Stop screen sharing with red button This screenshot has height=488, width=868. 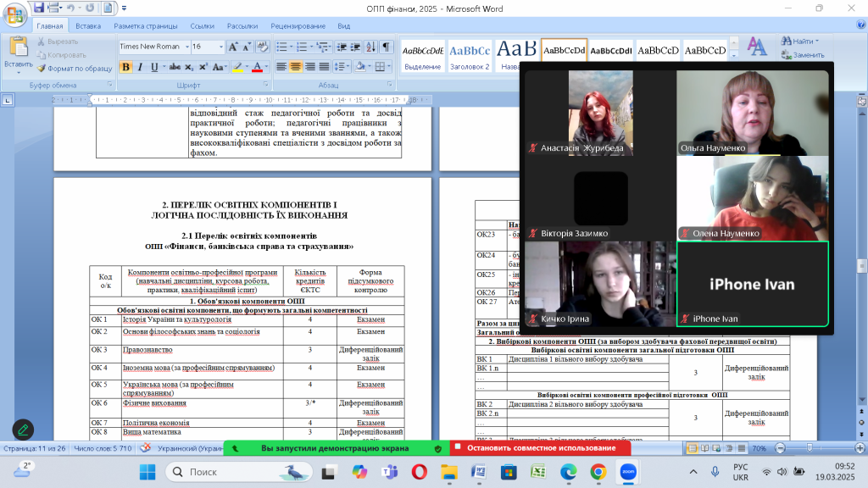[x=541, y=448]
